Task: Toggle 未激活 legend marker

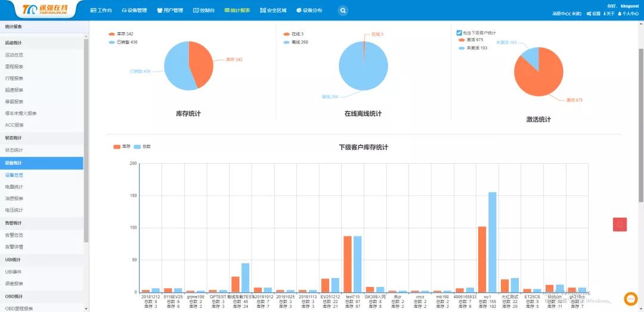Action: tap(461, 48)
